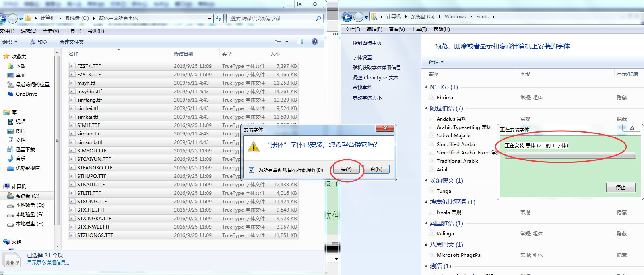The image size is (644, 275).
Task: Click the font installation progress bar
Action: click(570, 156)
